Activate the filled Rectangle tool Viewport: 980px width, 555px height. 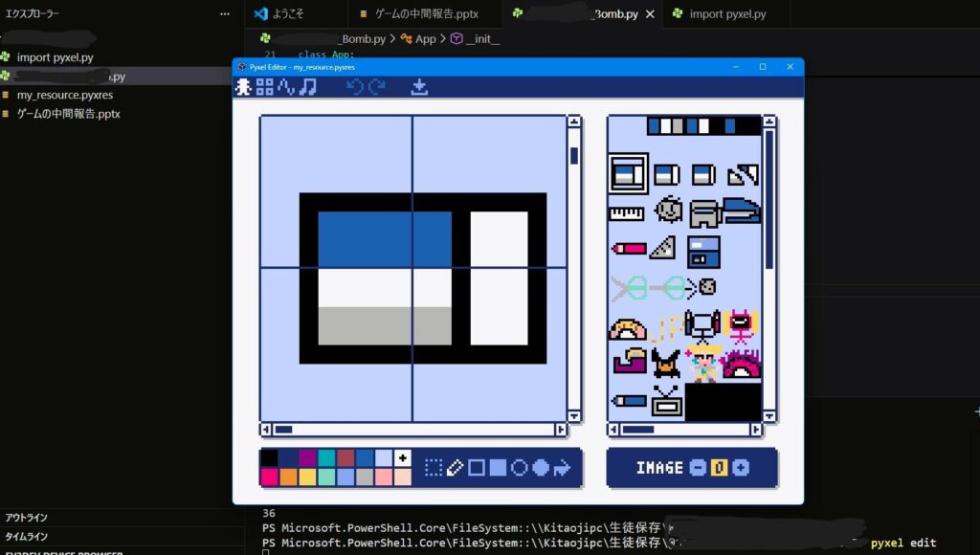[498, 468]
